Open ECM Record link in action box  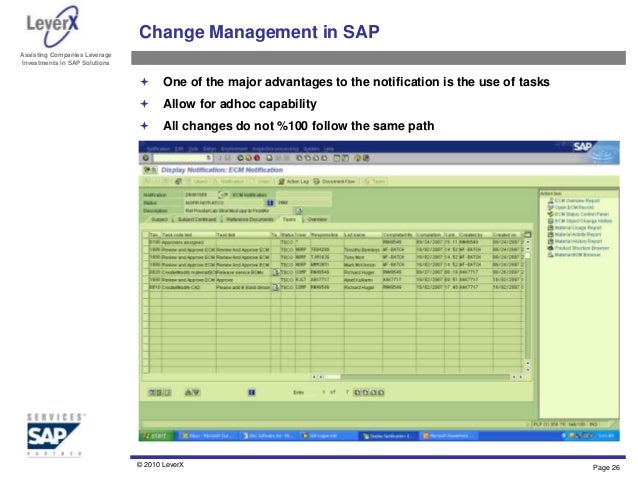click(570, 207)
